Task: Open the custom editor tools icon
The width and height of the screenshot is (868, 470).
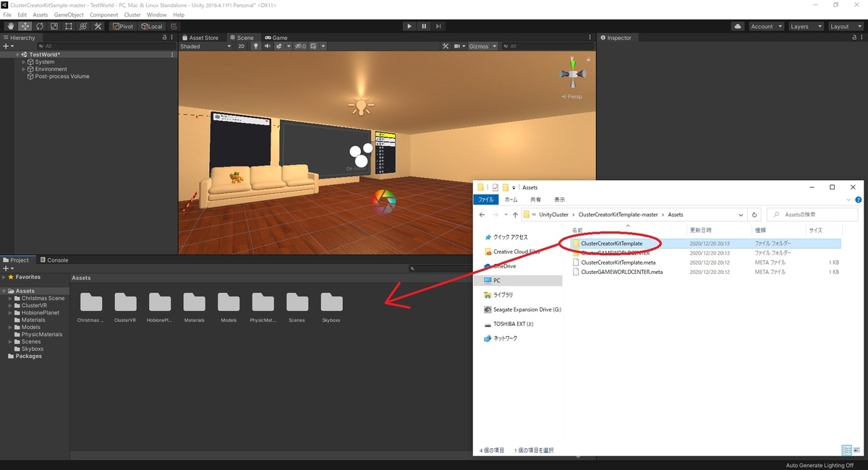Action: [97, 26]
